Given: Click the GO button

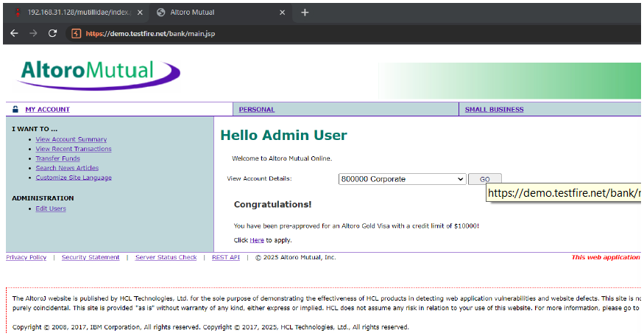Looking at the screenshot, I should click(x=484, y=179).
